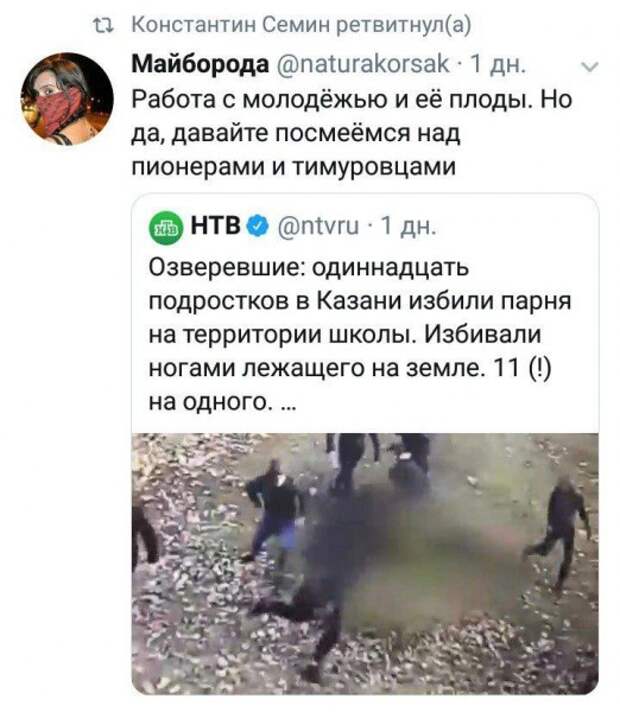Click 'Озверевшие: одиннадцать' headline text
620x712 pixels.
pos(308,267)
